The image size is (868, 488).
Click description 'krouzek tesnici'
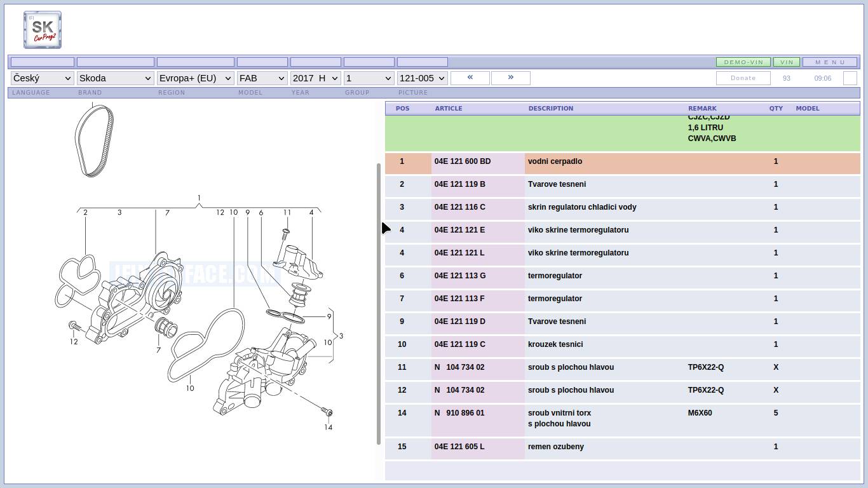[555, 344]
